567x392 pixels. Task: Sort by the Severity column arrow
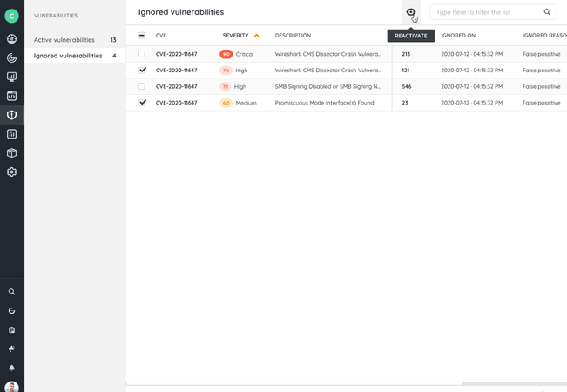[x=256, y=36]
